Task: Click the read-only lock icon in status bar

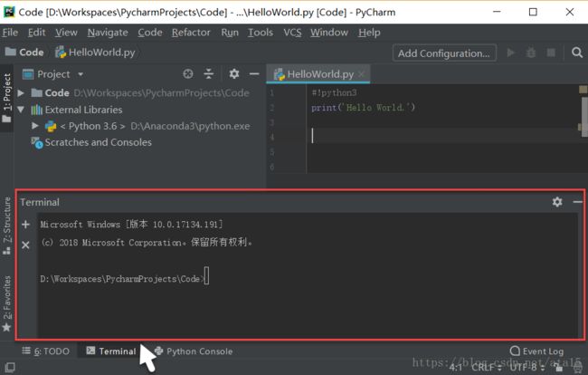Action: [x=559, y=368]
